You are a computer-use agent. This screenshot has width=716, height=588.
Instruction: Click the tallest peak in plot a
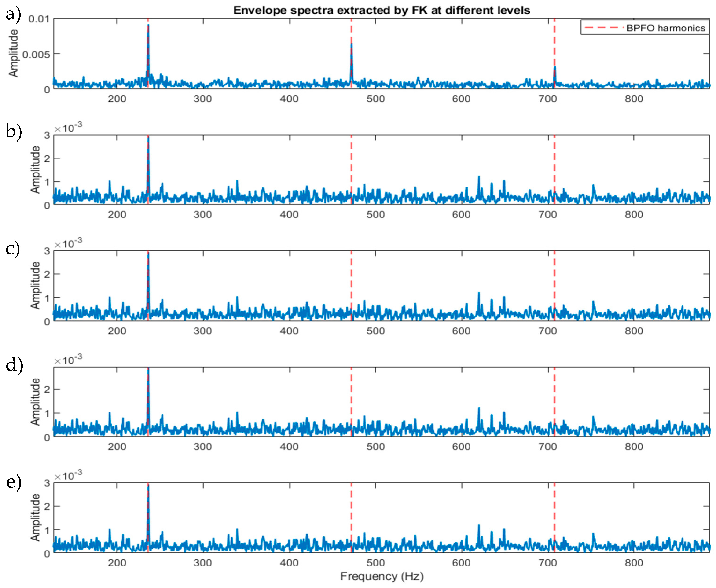[x=148, y=27]
